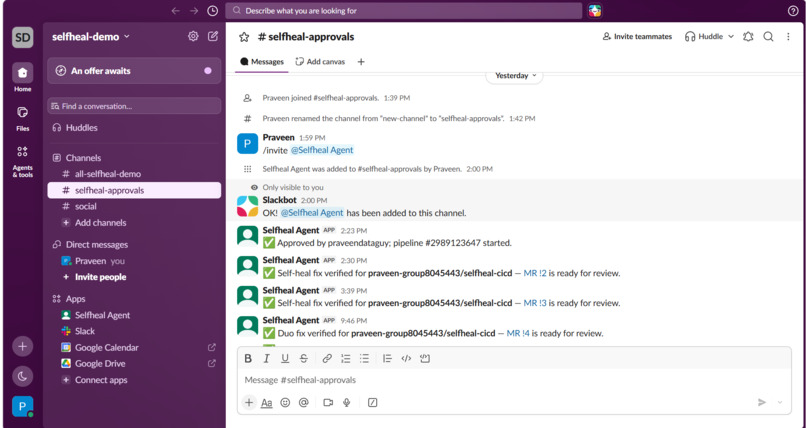Open the Add canvas tab

(320, 62)
